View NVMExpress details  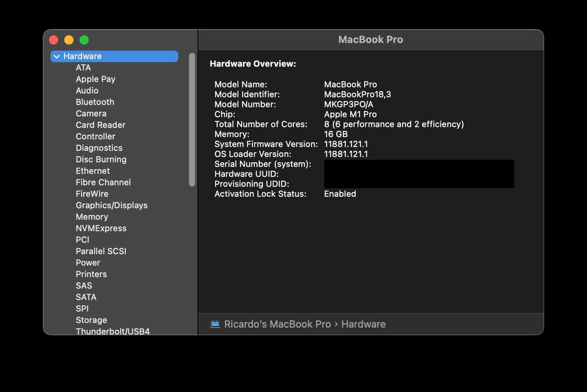[101, 228]
